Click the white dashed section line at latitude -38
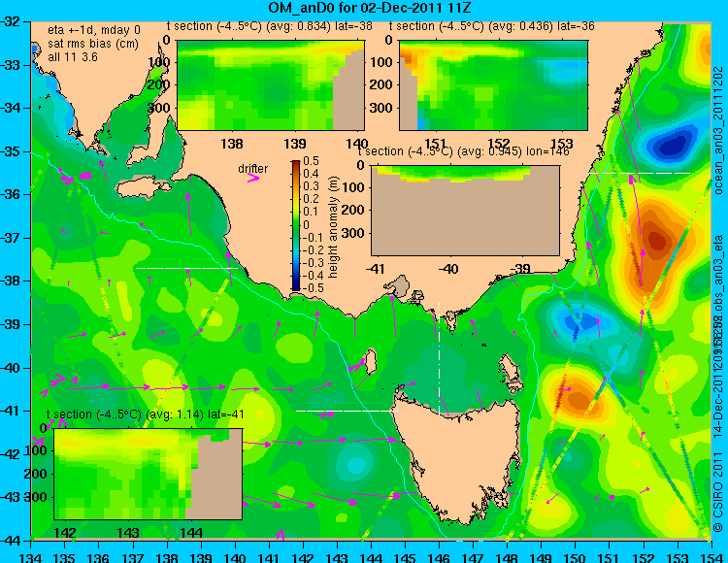 click(186, 268)
